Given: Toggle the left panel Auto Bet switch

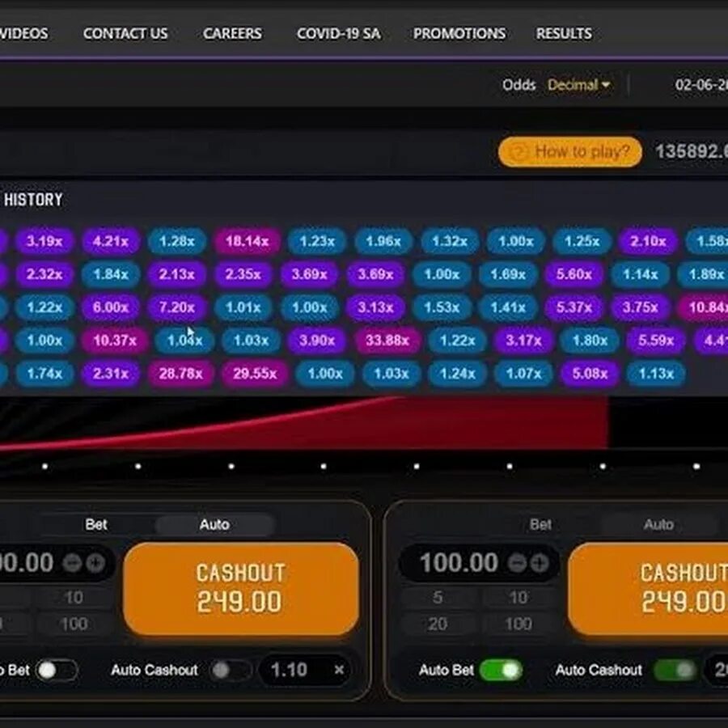Looking at the screenshot, I should point(57,670).
